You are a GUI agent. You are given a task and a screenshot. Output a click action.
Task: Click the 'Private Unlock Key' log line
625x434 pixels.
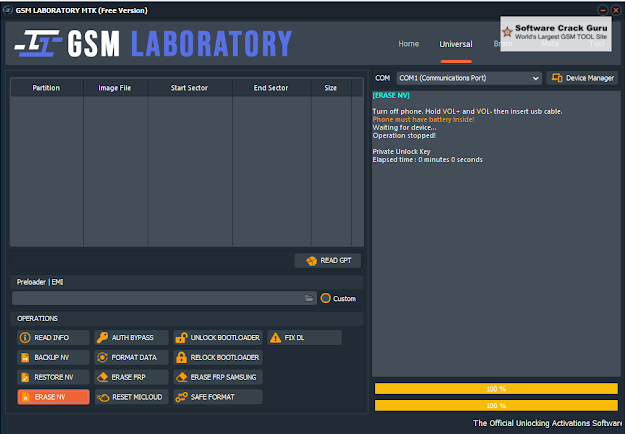click(x=401, y=151)
